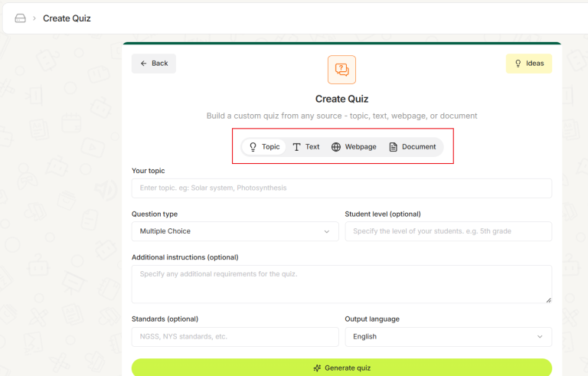Expand the Output language dropdown
The height and width of the screenshot is (376, 588).
point(448,337)
